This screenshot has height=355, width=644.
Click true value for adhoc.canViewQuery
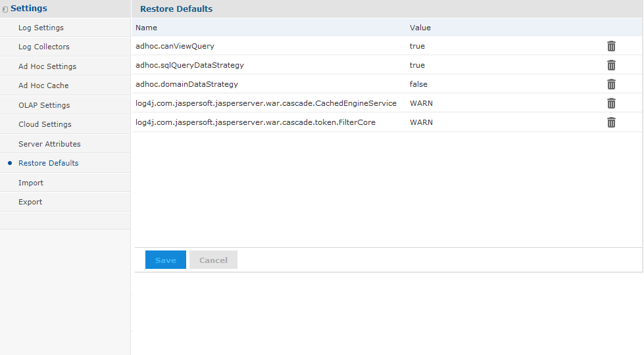coord(417,46)
